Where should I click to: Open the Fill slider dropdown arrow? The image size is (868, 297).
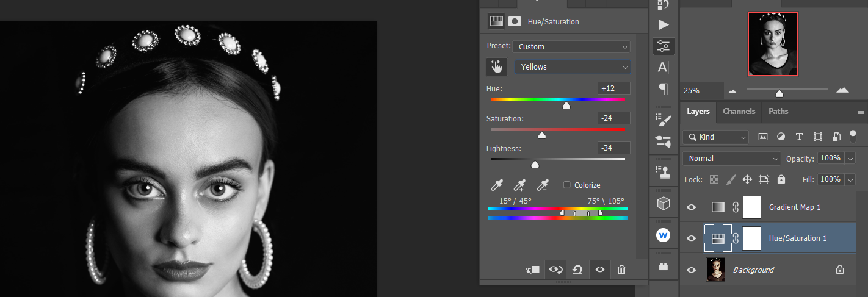click(x=851, y=179)
